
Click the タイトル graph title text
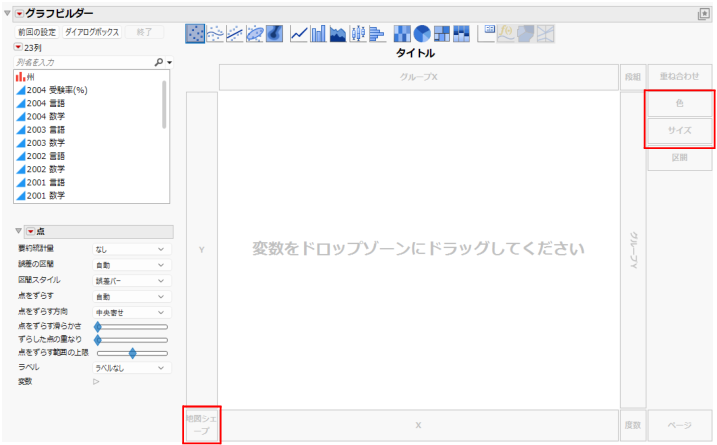[415, 53]
